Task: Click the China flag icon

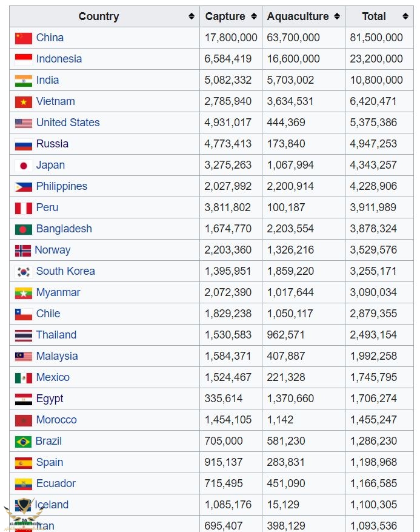Action: pos(24,38)
